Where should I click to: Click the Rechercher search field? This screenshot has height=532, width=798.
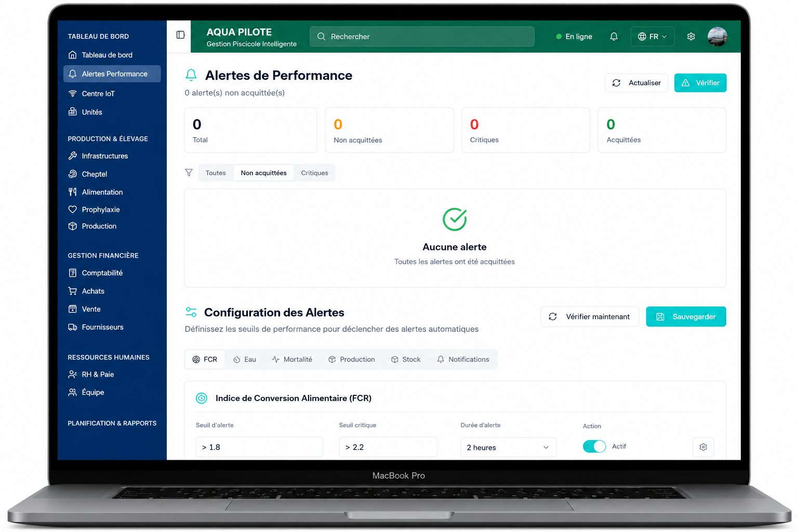[x=422, y=36]
